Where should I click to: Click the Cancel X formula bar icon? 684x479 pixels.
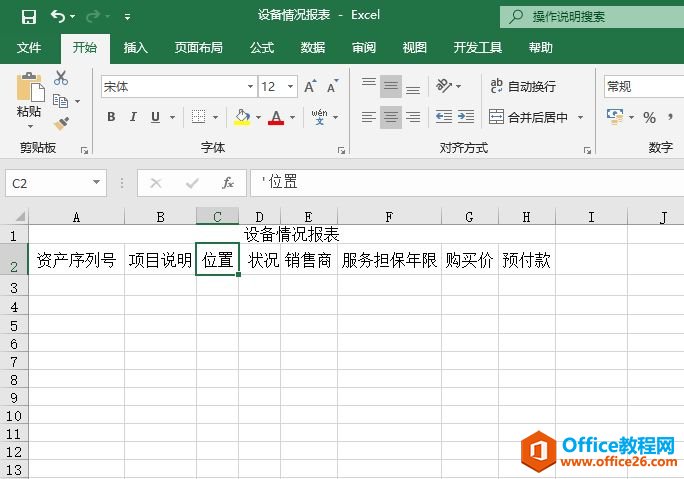coord(156,183)
